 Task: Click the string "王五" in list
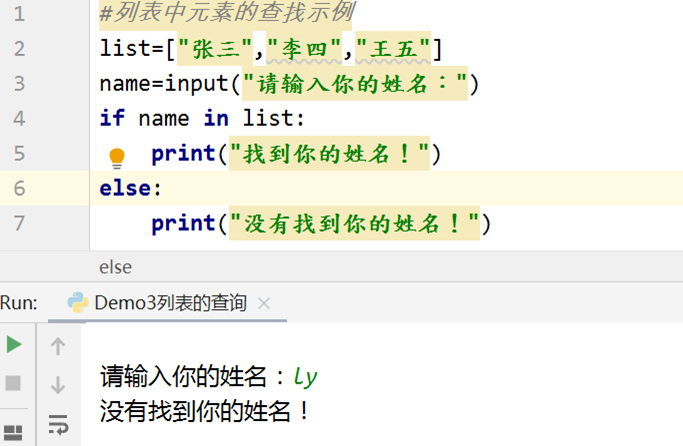pyautogui.click(x=393, y=48)
